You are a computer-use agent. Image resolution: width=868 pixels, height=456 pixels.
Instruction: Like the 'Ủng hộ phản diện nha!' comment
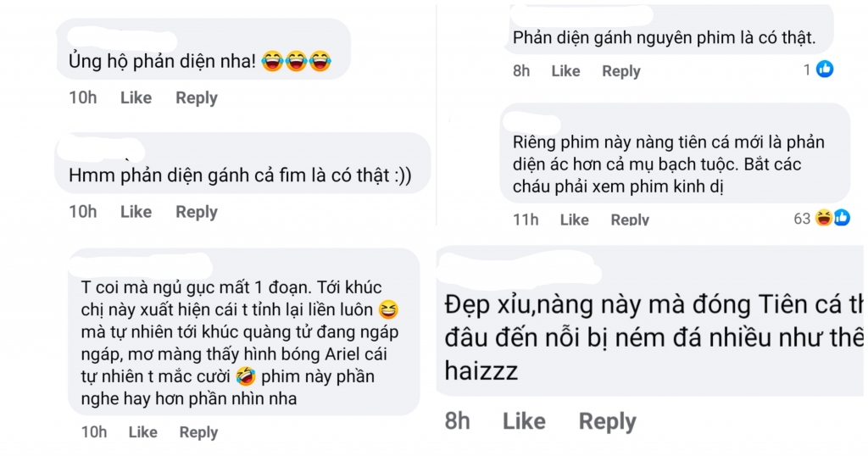point(136,97)
